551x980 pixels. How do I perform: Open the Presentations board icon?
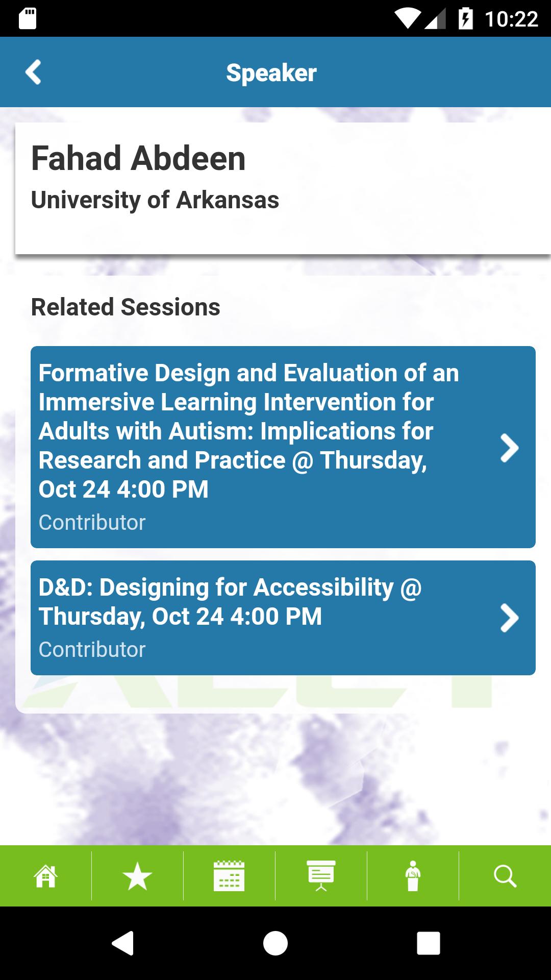(x=321, y=876)
